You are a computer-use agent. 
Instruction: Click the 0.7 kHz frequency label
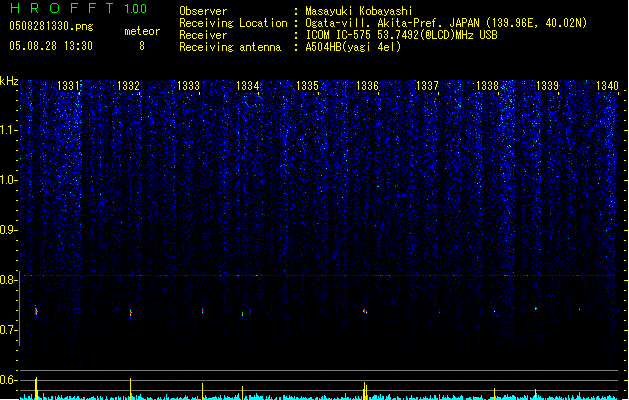click(8, 330)
